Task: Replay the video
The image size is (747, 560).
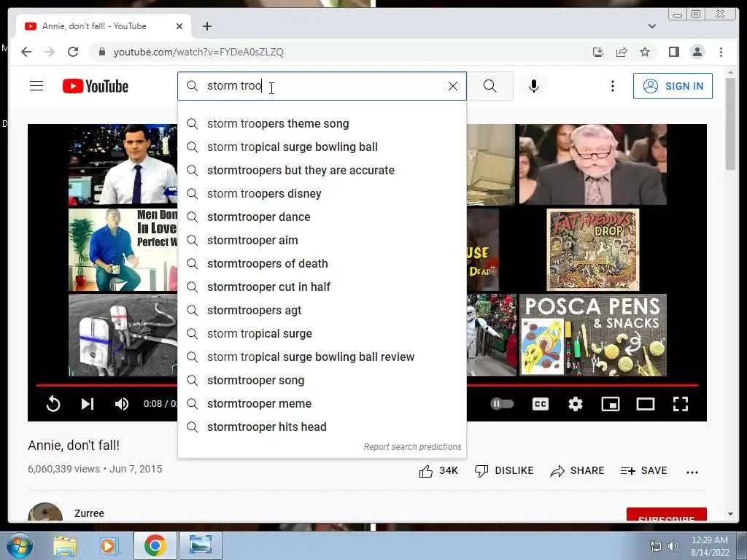Action: click(53, 404)
